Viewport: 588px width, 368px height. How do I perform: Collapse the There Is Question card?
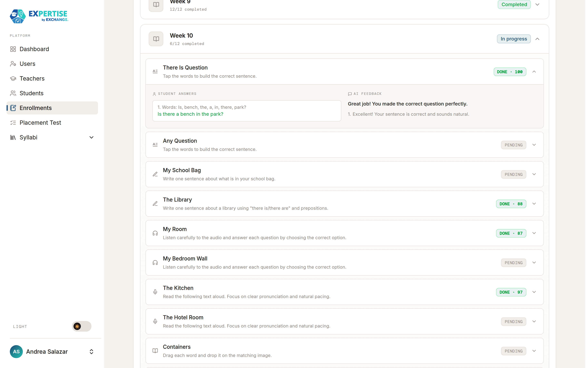534,72
